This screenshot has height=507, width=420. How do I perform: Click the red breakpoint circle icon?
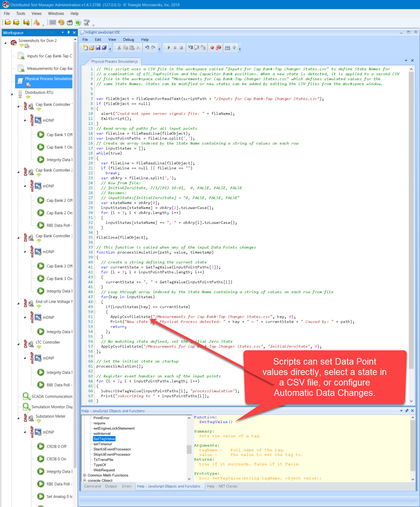(212, 48)
